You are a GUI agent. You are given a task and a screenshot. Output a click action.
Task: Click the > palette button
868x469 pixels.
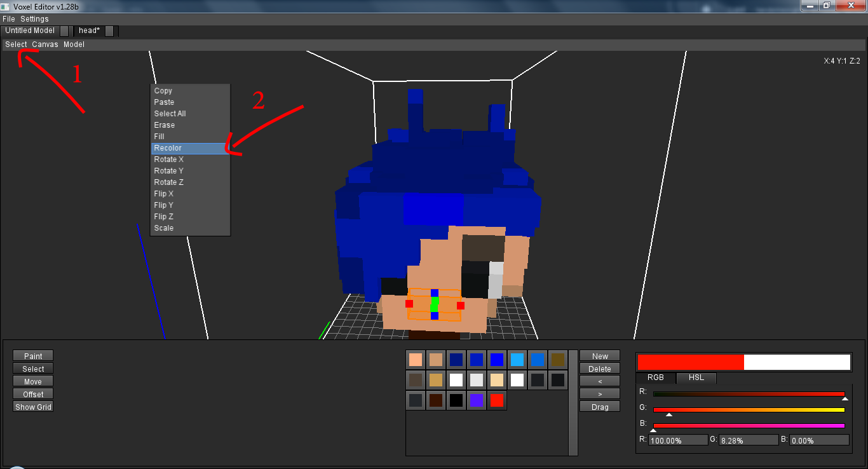click(x=600, y=394)
